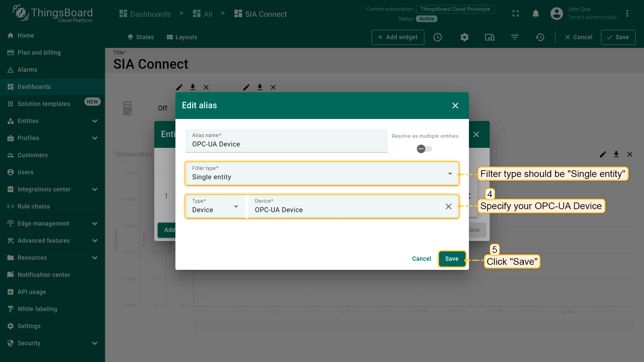
Task: Click the notifications bell icon
Action: (536, 13)
